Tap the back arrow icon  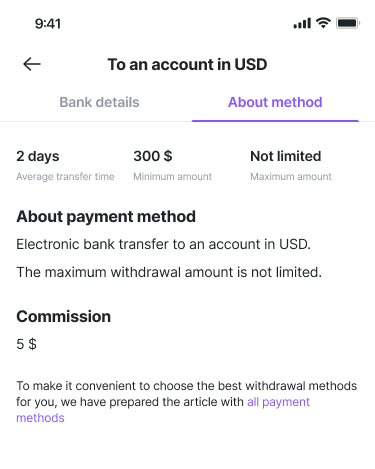click(32, 64)
